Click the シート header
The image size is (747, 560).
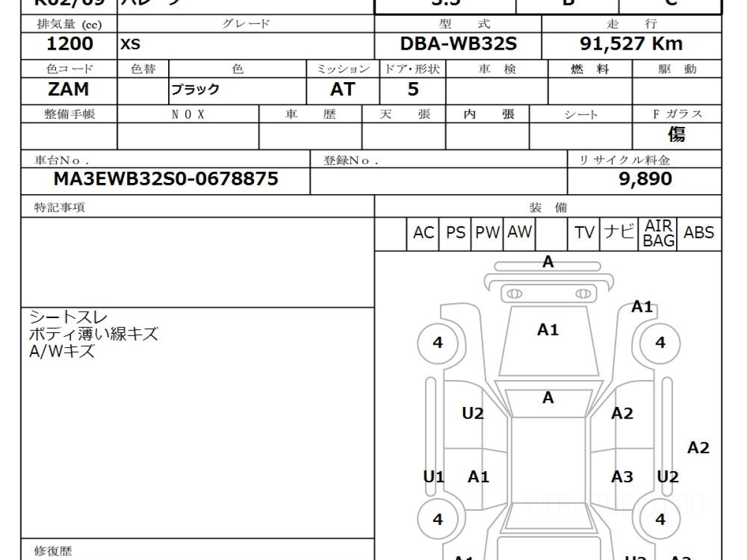click(x=580, y=114)
